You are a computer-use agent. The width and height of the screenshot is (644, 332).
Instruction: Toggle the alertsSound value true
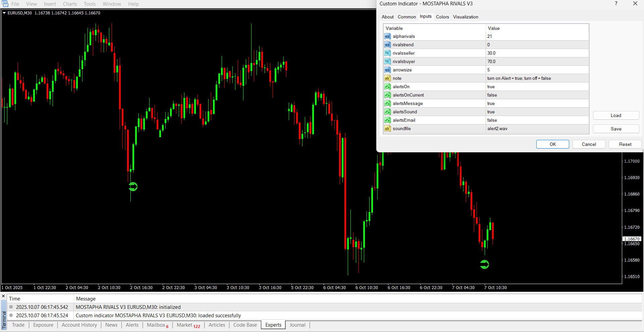537,112
